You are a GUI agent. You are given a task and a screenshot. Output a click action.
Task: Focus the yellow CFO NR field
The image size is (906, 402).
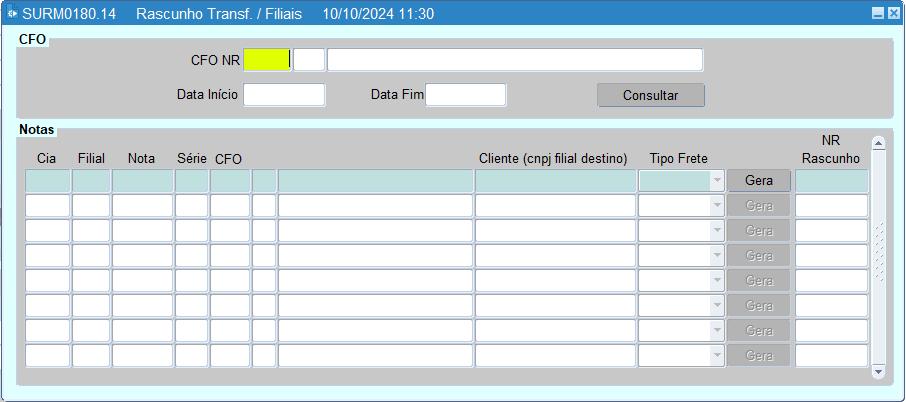(266, 60)
